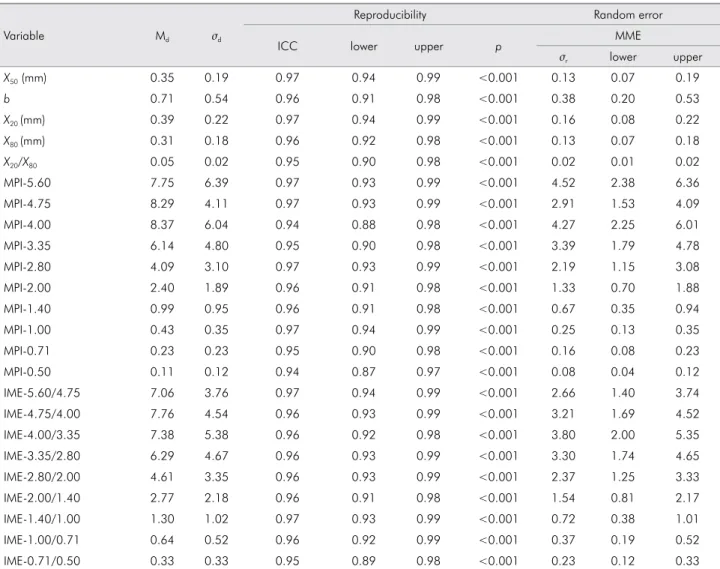Select the 'MPI-3.35' row label

pos(27,246)
